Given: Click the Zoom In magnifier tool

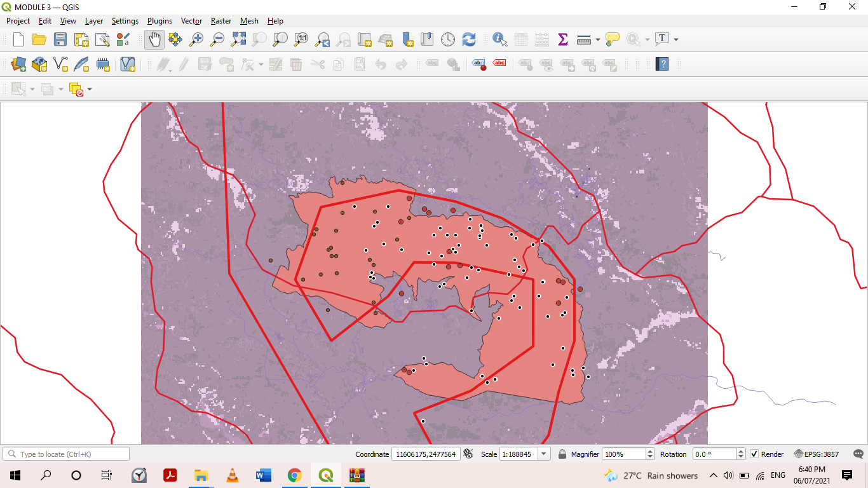Looking at the screenshot, I should point(196,39).
